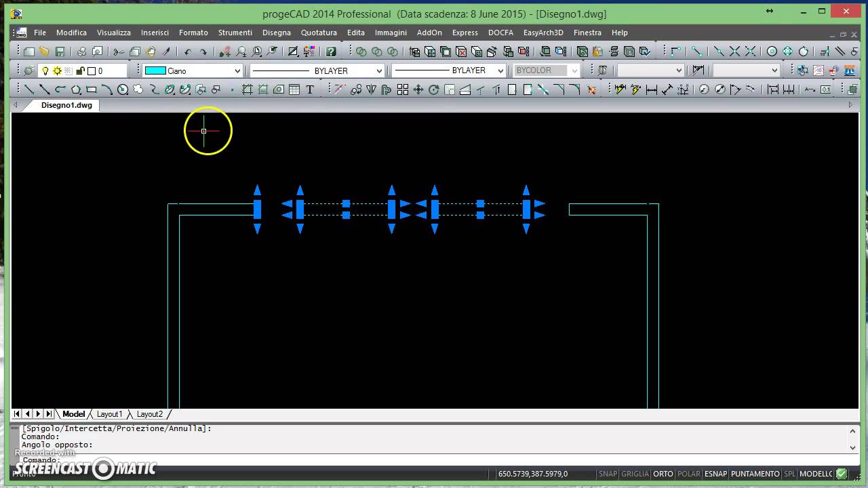Toggle ORTO mode in the status bar
The height and width of the screenshot is (488, 868).
(x=663, y=474)
